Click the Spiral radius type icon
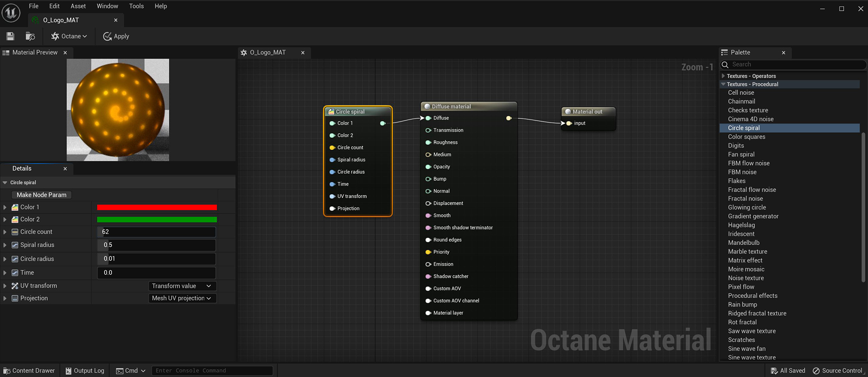The image size is (868, 377). point(15,245)
